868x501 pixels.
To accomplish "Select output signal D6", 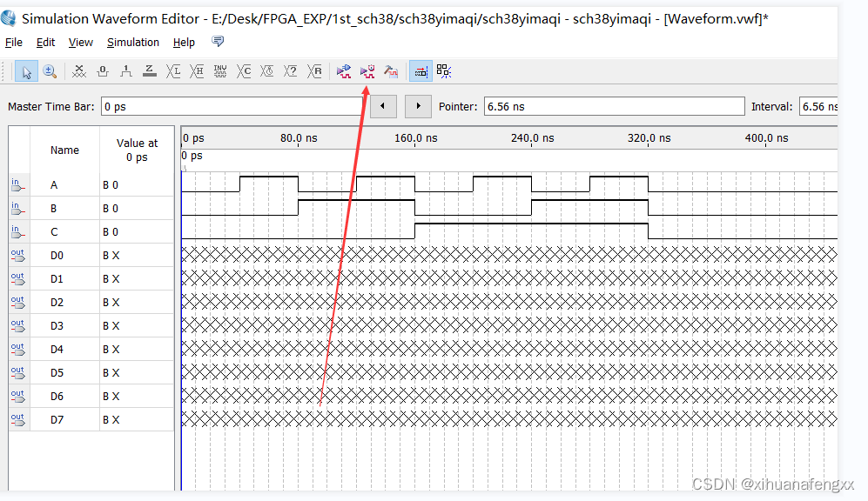I will click(91, 397).
